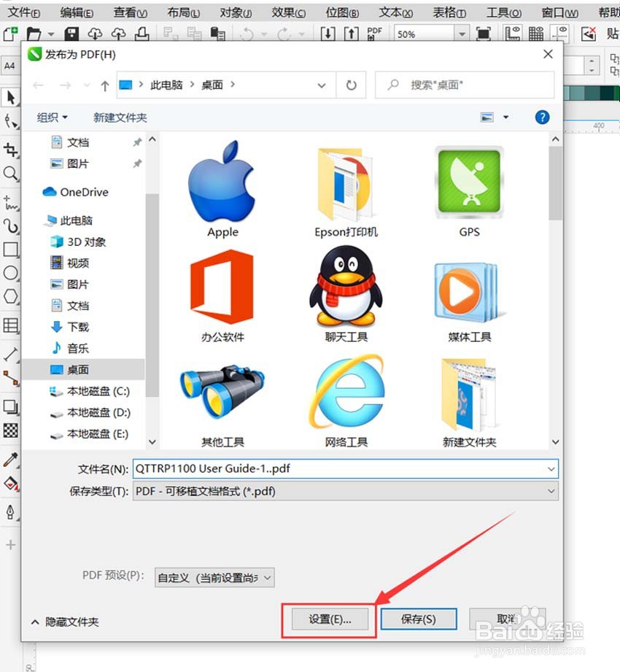Image resolution: width=620 pixels, height=672 pixels.
Task: Collapse folder pane via 隐藏文件夹
Action: tap(65, 622)
